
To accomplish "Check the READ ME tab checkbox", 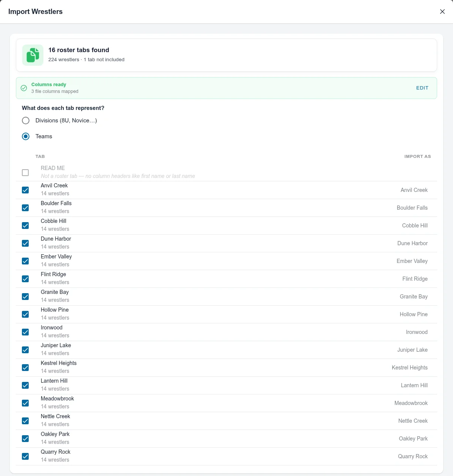I will click(x=25, y=173).
